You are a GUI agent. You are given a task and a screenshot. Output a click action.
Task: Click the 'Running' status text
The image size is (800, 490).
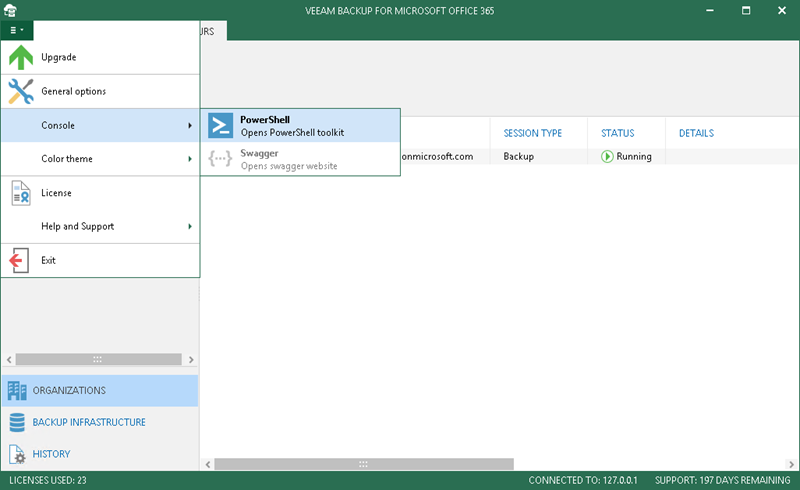point(634,156)
